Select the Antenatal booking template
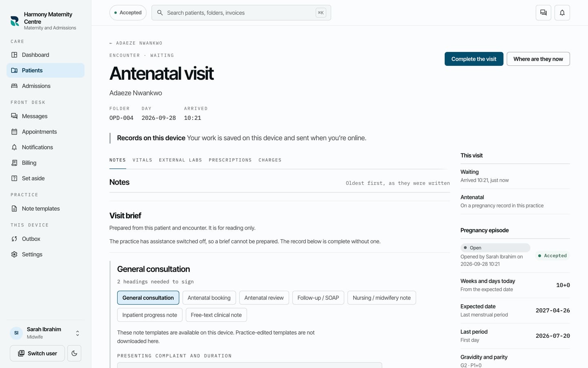The width and height of the screenshot is (588, 368). [209, 298]
